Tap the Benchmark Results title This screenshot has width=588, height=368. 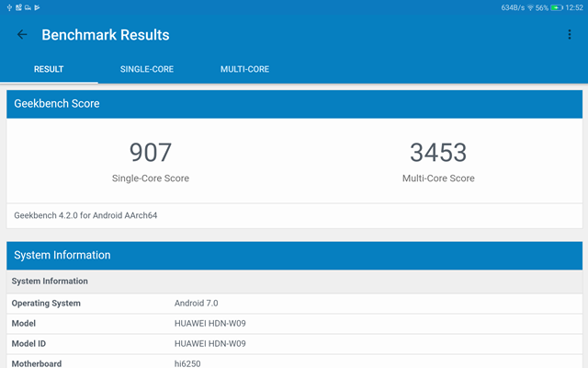(106, 35)
